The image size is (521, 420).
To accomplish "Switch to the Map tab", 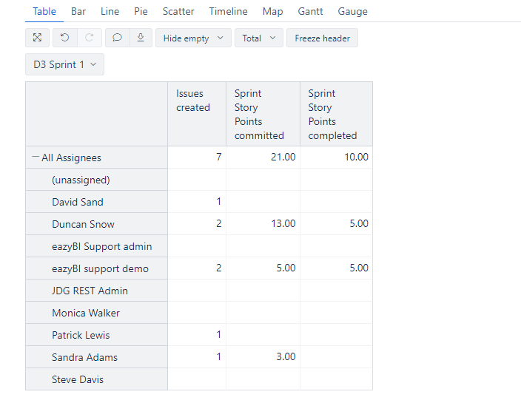I will click(273, 11).
